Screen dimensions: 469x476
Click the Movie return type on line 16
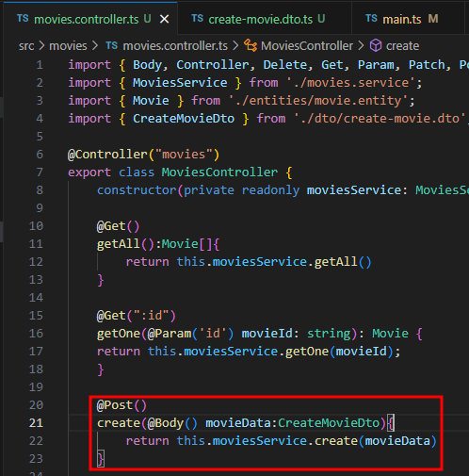[x=390, y=334]
